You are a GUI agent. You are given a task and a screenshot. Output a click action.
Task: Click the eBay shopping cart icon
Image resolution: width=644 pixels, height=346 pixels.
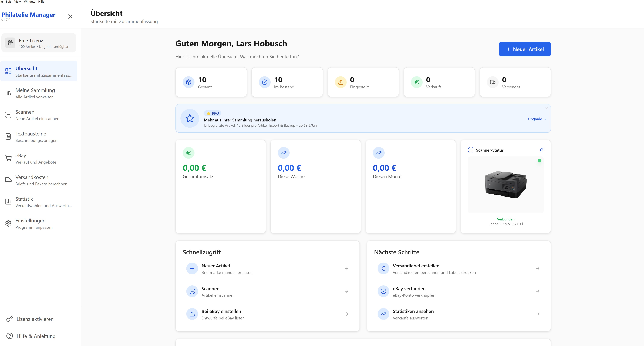coord(8,158)
